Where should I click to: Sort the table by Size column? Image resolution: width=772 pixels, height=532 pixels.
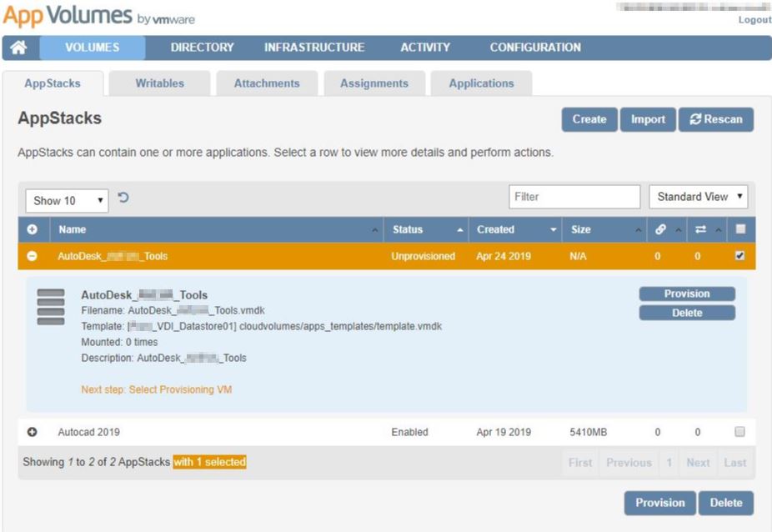click(x=604, y=229)
